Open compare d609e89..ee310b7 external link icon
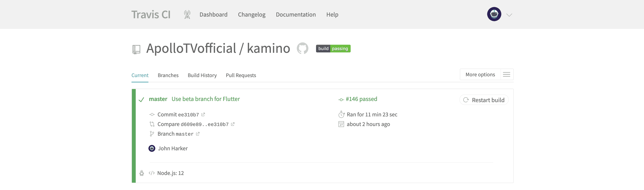This screenshot has height=190, width=644. pyautogui.click(x=233, y=124)
